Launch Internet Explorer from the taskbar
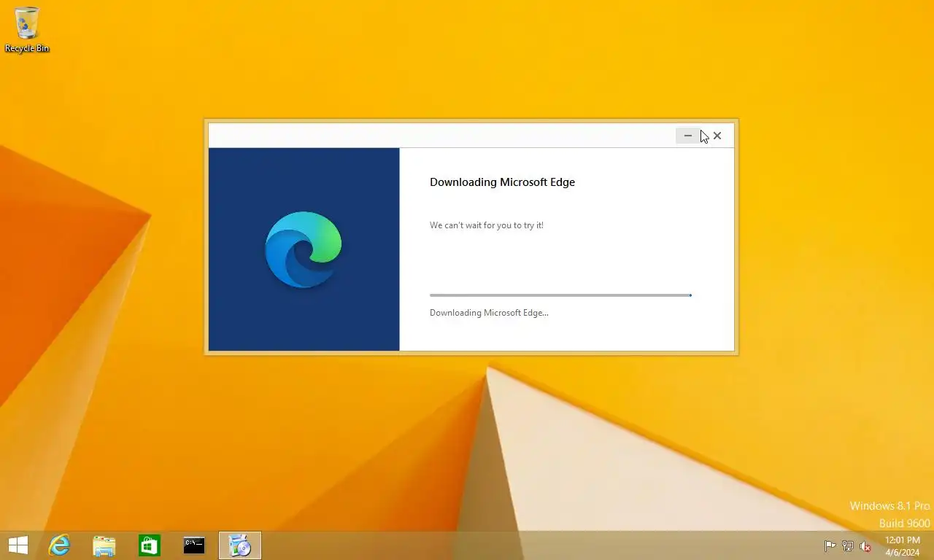This screenshot has height=560, width=934. click(x=59, y=545)
